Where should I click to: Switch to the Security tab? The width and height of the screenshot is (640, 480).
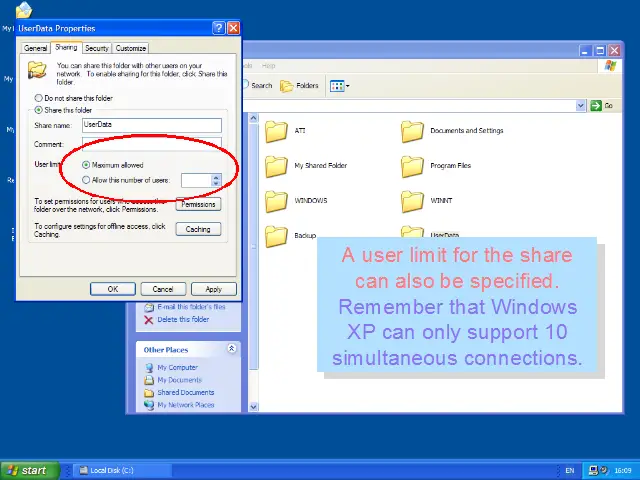[x=97, y=48]
